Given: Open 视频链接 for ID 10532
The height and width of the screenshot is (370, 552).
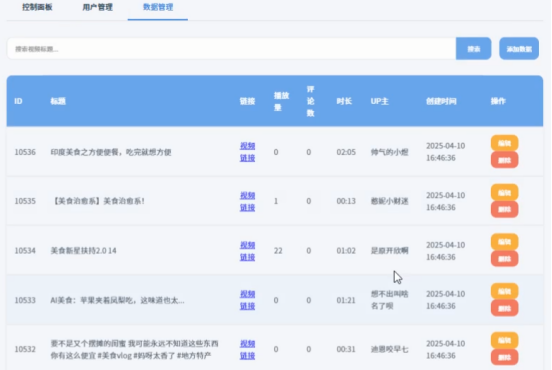Looking at the screenshot, I should [x=247, y=349].
